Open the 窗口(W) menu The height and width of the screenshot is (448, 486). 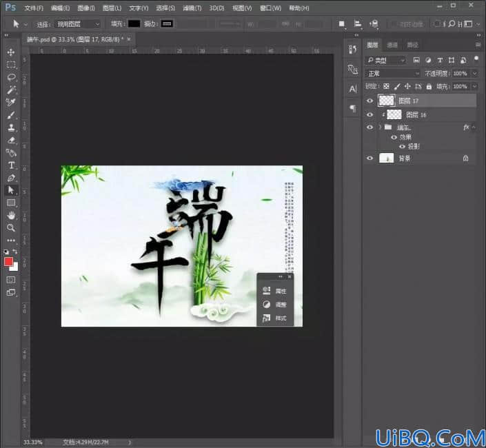click(270, 8)
